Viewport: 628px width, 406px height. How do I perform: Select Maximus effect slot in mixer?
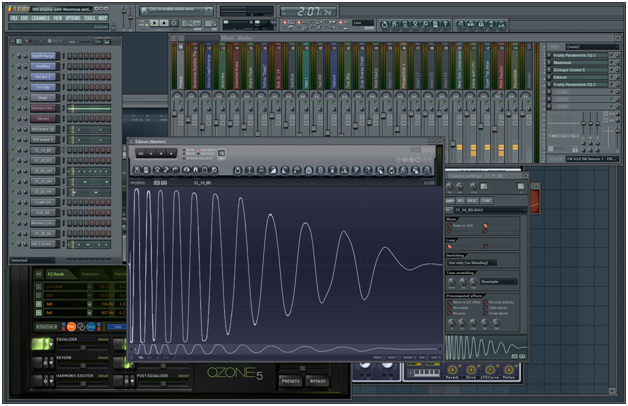[580, 62]
